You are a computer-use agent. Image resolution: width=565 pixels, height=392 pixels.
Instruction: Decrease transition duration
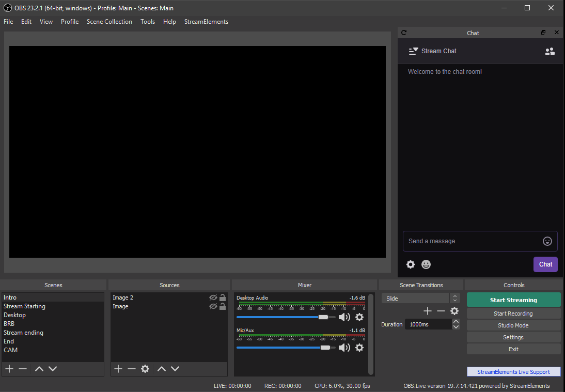(x=456, y=327)
